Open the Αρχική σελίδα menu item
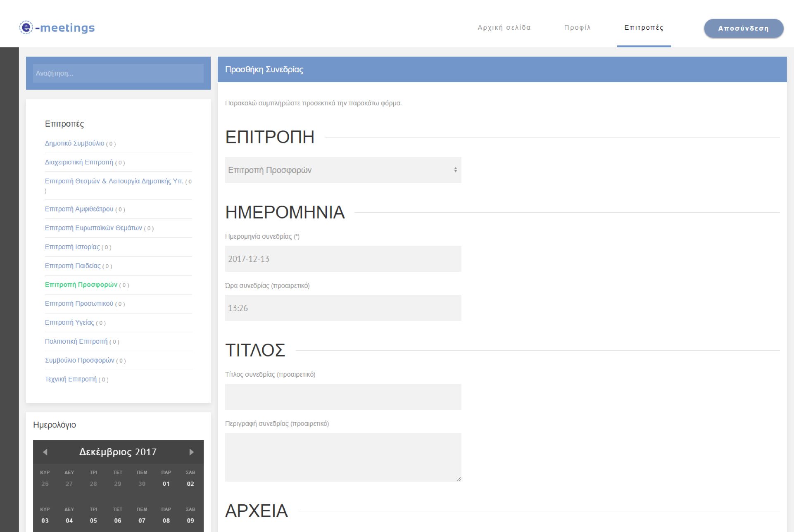The image size is (794, 532). tap(504, 28)
